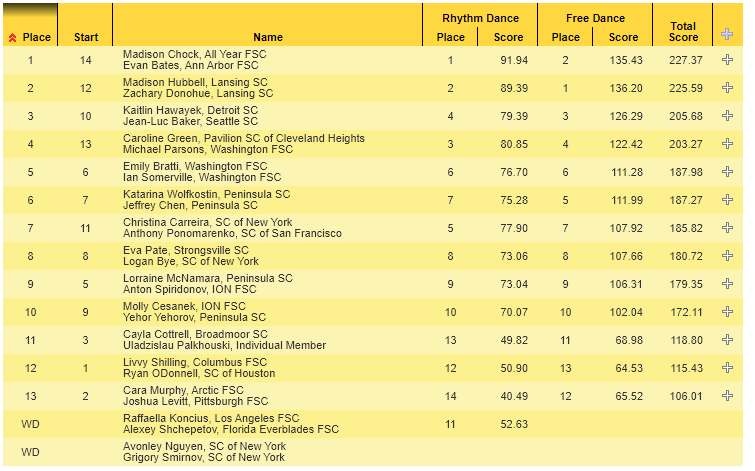Click WD place in Raffaella Koncius row
755x471 pixels.
[30, 424]
